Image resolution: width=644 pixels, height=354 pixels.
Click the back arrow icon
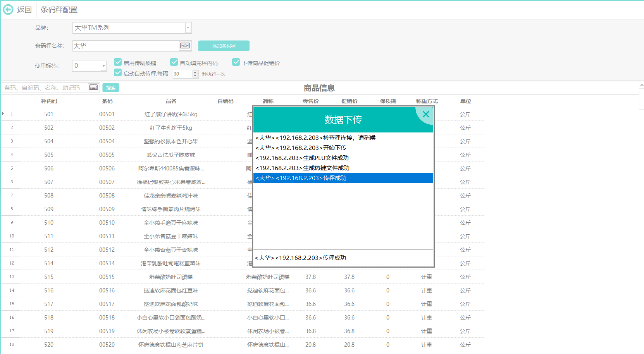coord(8,9)
